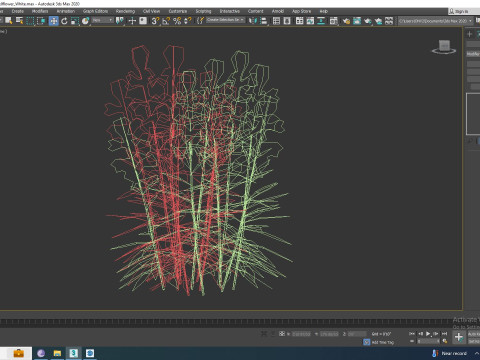Click the Render Production teapot icon
480x360 pixels.
tap(367, 21)
